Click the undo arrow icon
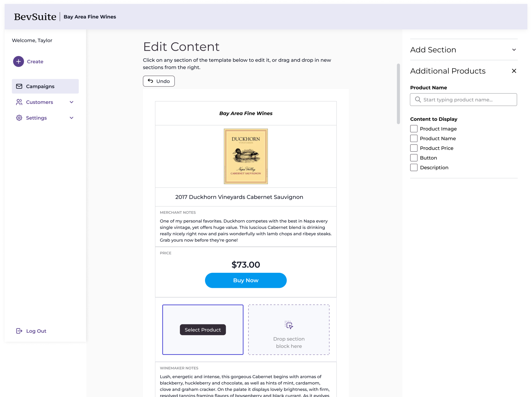Viewport: 532px width, 397px height. tap(150, 81)
